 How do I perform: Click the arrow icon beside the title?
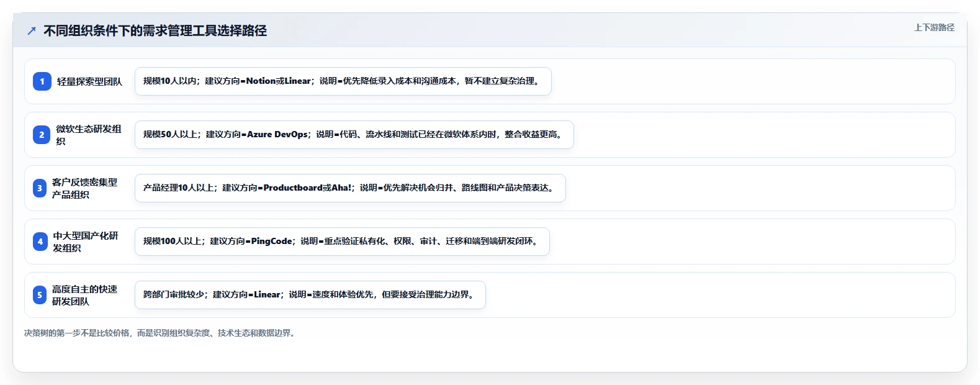[32, 30]
